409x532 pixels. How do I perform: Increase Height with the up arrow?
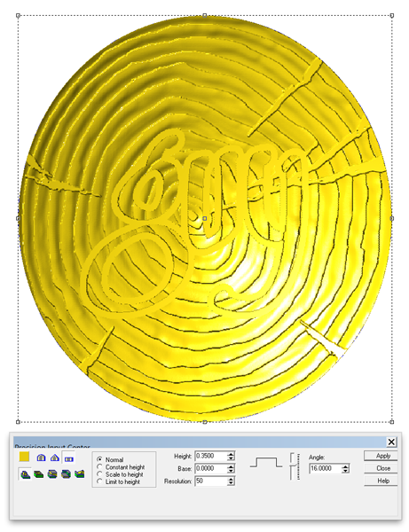point(231,454)
